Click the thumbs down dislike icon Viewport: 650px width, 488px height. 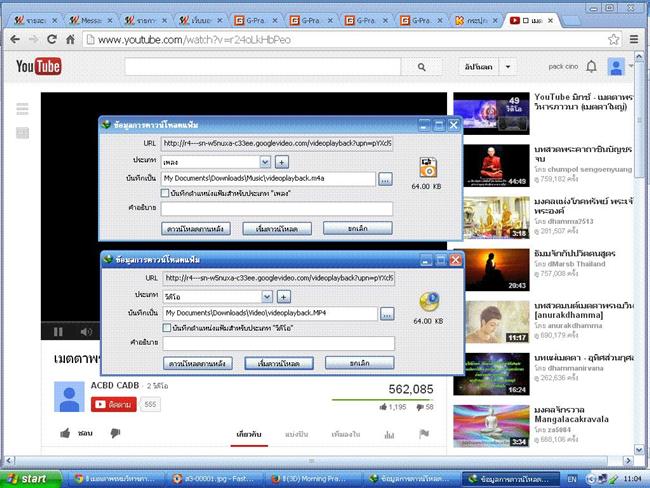pos(115,433)
